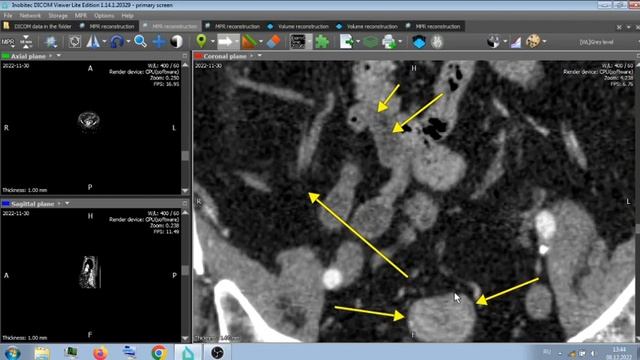Click the green Axial plane color swatch
The height and width of the screenshot is (360, 640).
(6, 56)
